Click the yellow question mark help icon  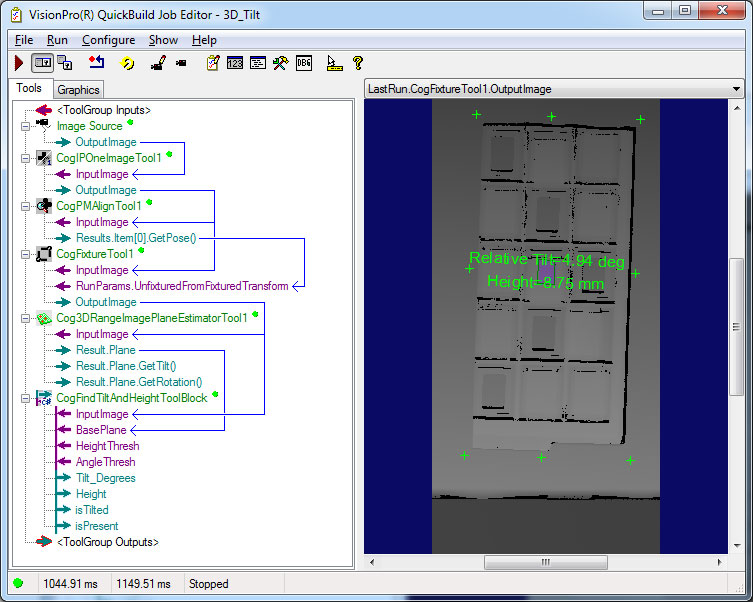tap(358, 63)
